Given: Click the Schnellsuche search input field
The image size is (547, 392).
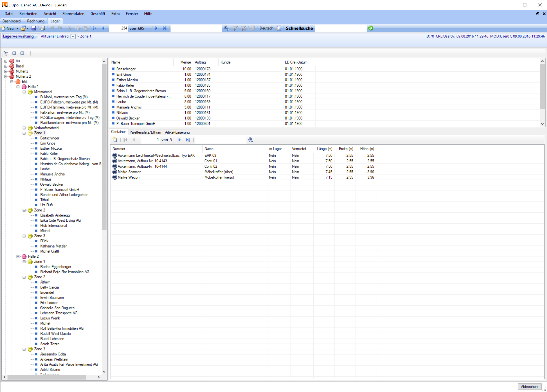Looking at the screenshot, I should [341, 28].
